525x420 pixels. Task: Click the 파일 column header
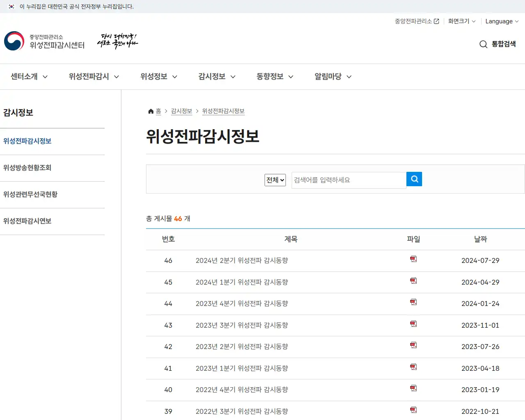[413, 239]
